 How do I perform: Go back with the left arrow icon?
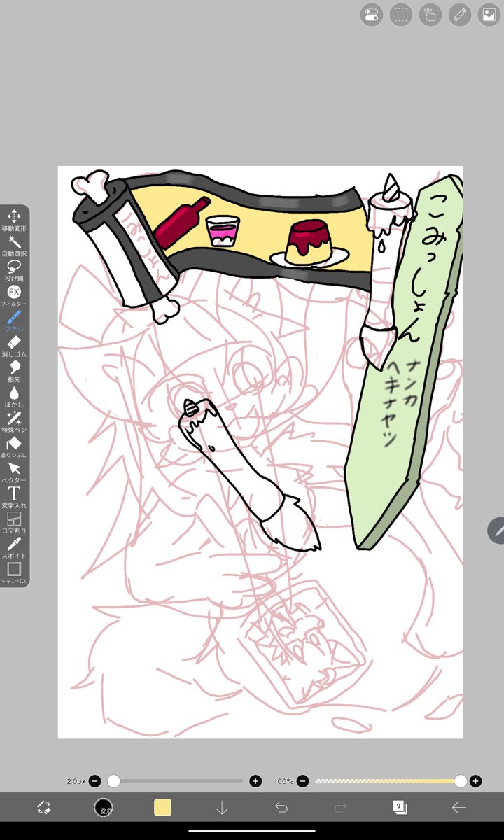pos(459,807)
